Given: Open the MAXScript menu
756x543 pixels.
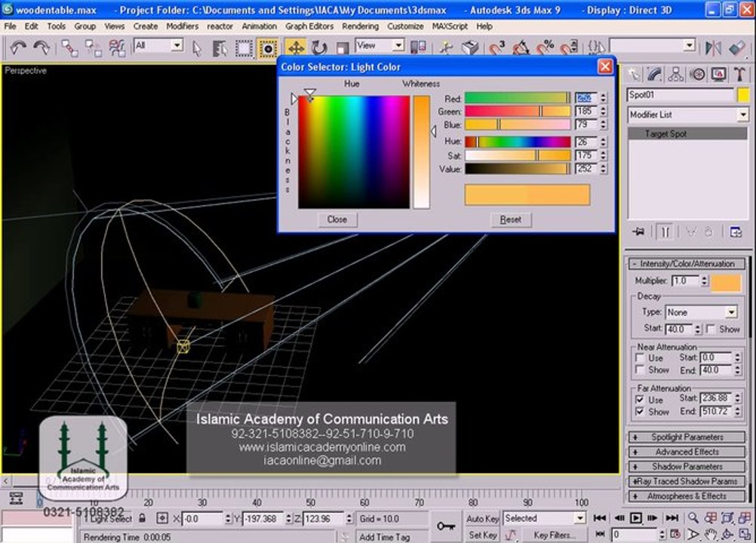Looking at the screenshot, I should [450, 26].
